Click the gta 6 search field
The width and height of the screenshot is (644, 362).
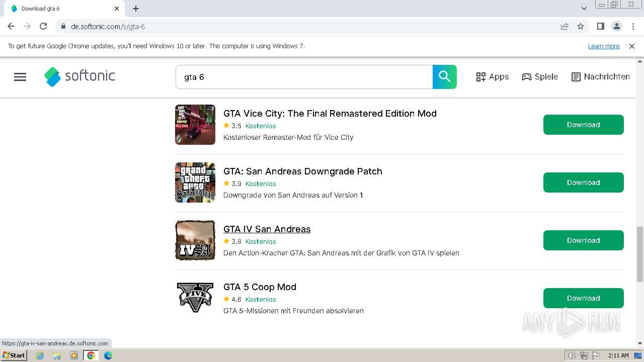click(x=304, y=77)
